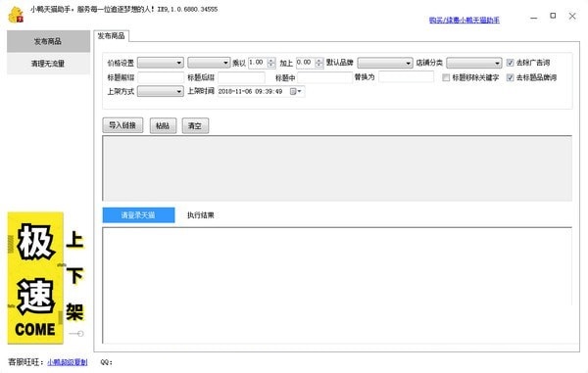Toggle the 去标题品牌词 checkbox
Screen dimensions: 588x373
pos(510,77)
